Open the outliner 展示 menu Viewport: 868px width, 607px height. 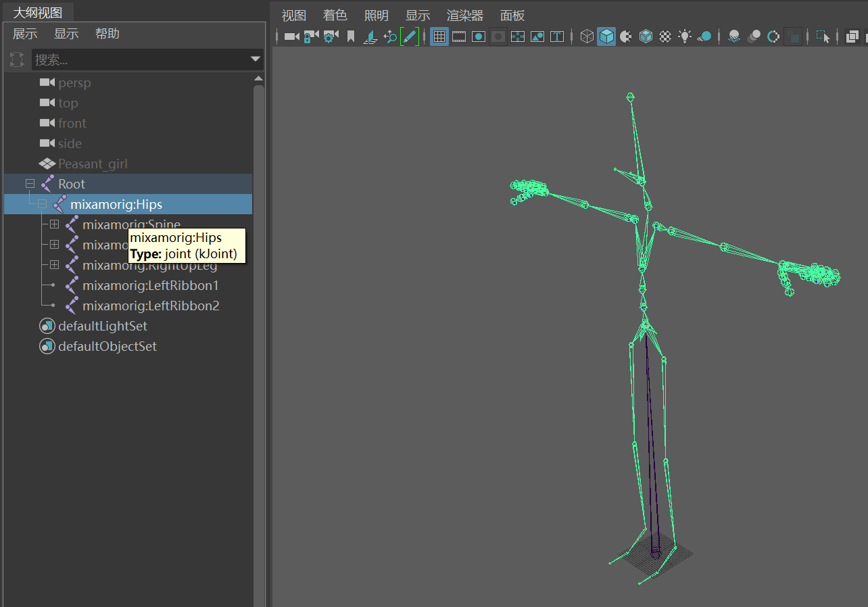point(25,34)
